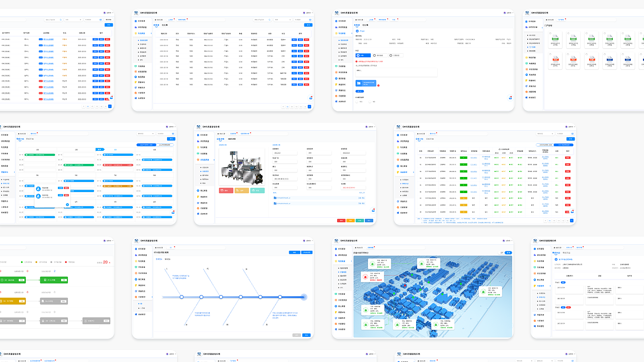Select the filled blue radio option in the form window
Screen dimensions: 644x362
coord(363,55)
